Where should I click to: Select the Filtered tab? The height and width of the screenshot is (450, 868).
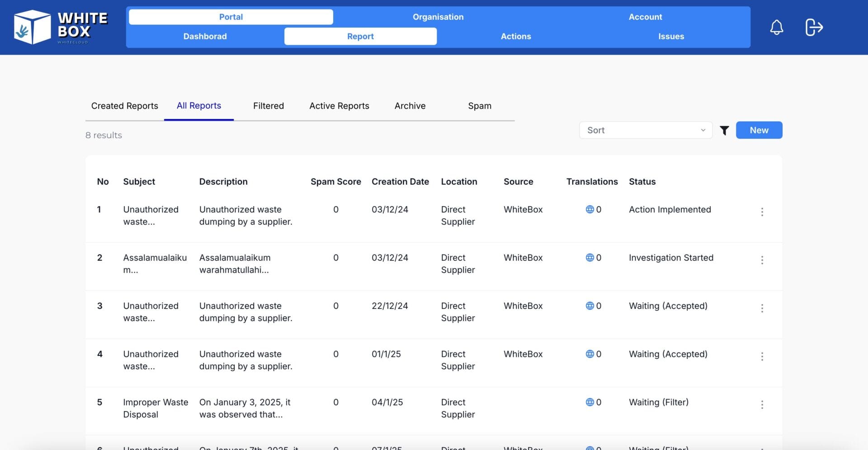(269, 106)
